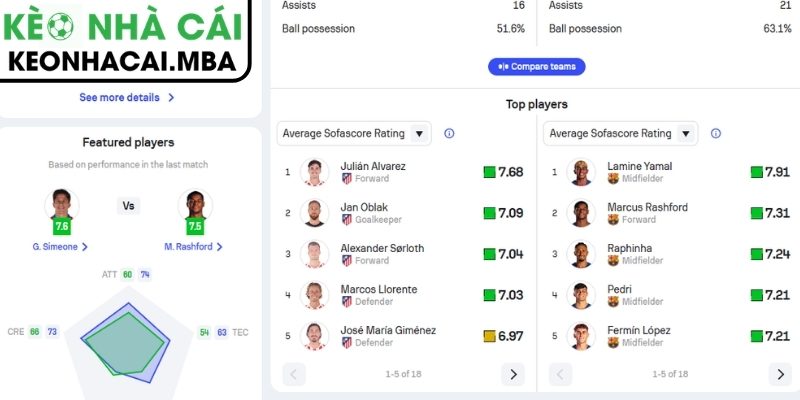Go to the next page of Barcelona top players

pos(780,374)
